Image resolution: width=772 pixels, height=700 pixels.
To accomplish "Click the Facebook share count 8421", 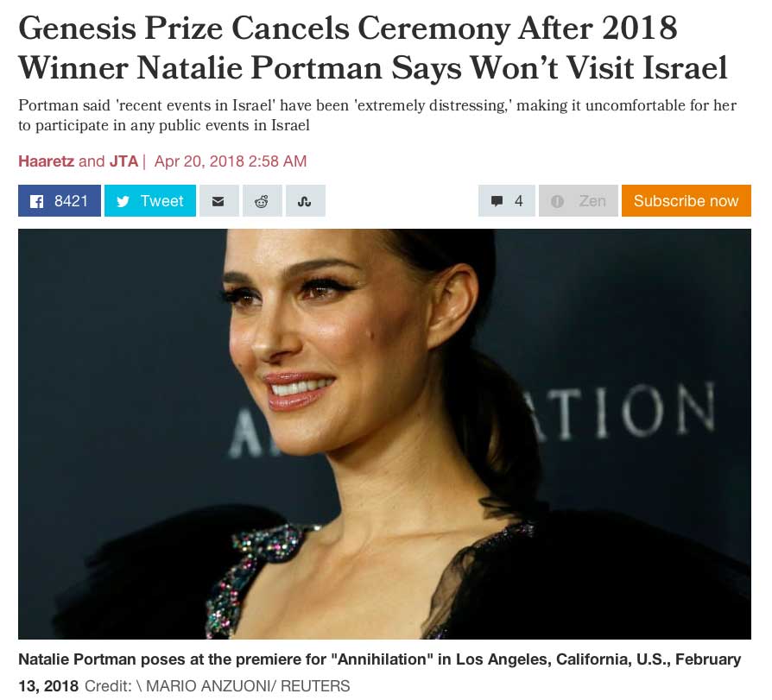I will click(71, 201).
